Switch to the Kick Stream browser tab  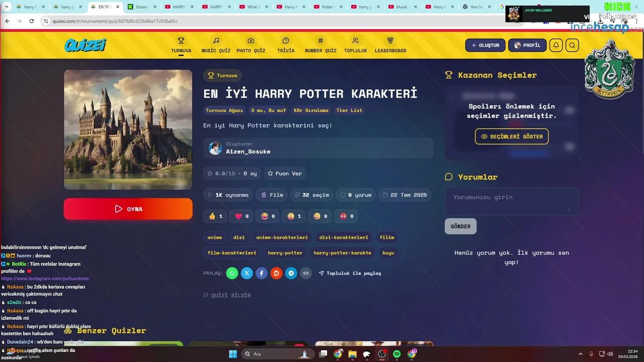tap(143, 7)
